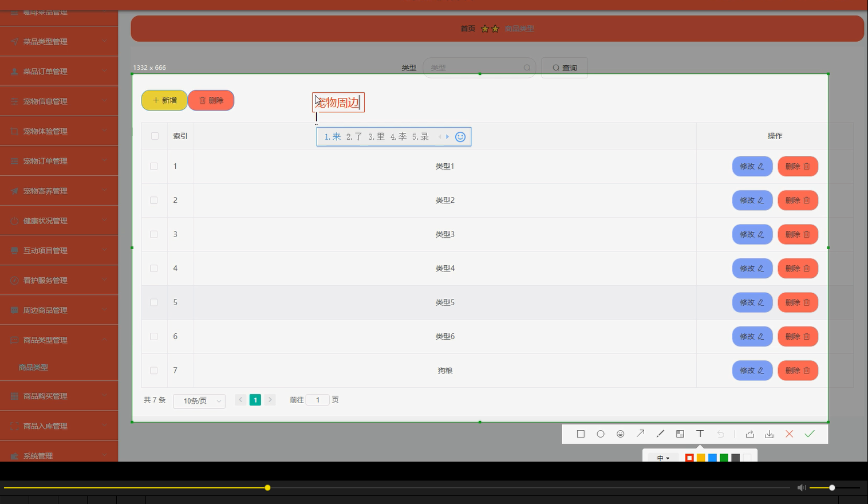Screen dimensions: 868x504
Task: Click the video progress slider knob
Action: (267, 487)
